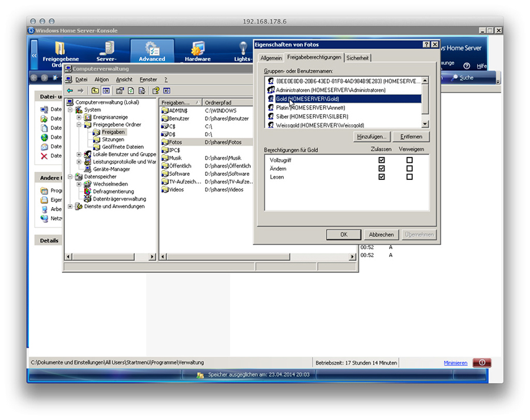The image size is (530, 420).
Task: Check Verweigern for Lesen
Action: point(409,177)
